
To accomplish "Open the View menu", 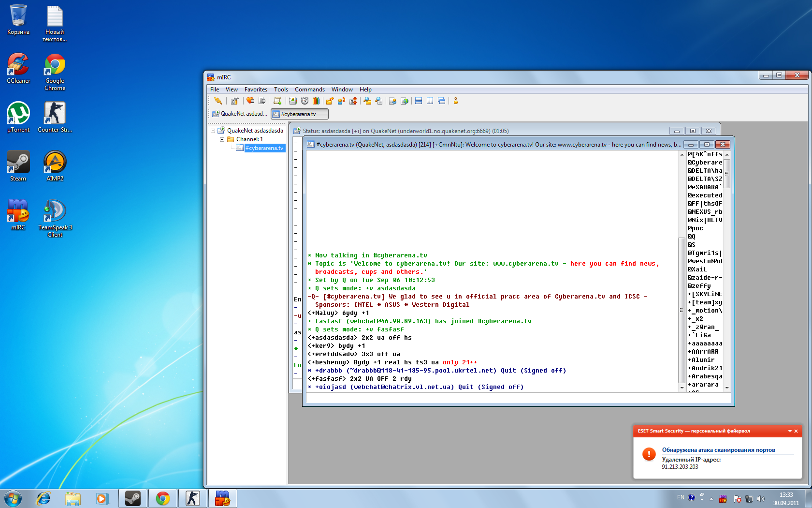I will tap(232, 90).
